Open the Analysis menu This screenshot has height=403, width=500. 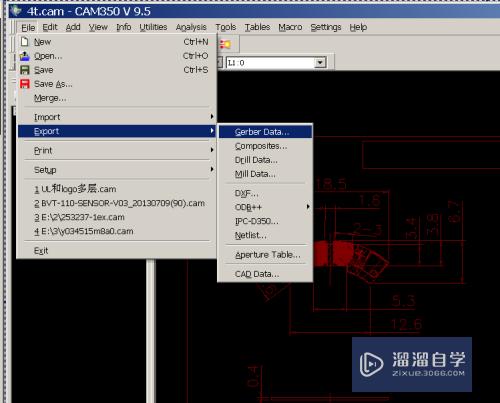tap(191, 27)
